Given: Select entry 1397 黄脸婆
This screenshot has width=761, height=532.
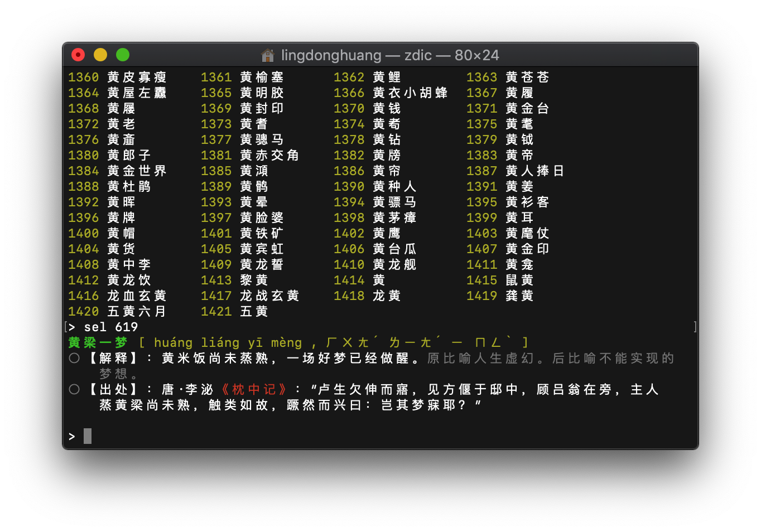Looking at the screenshot, I should click(242, 217).
